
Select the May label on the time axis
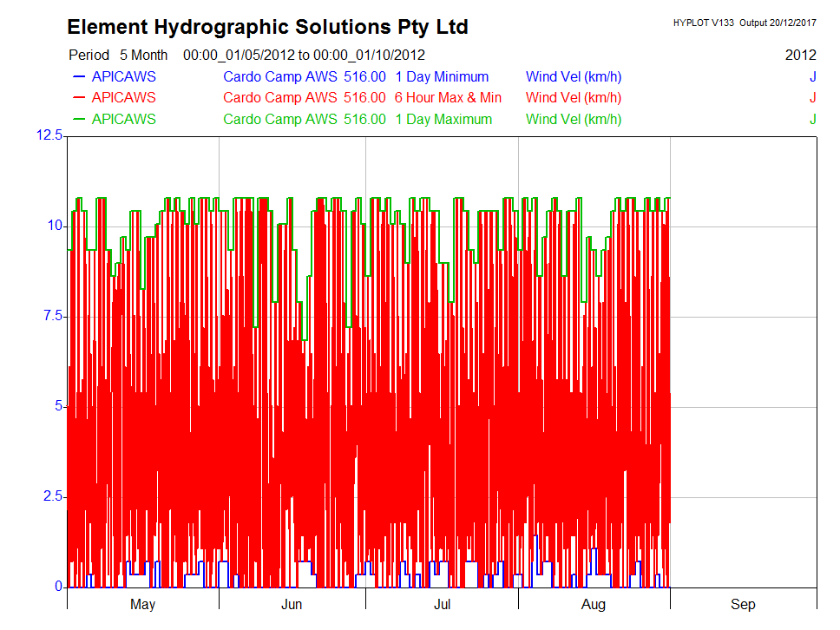point(142,605)
